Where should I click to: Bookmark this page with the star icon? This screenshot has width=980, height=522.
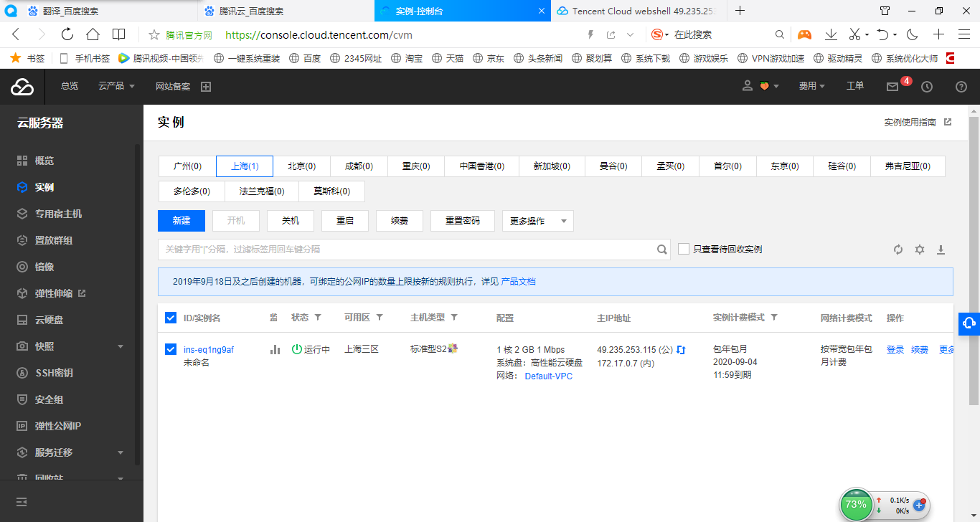point(154,34)
